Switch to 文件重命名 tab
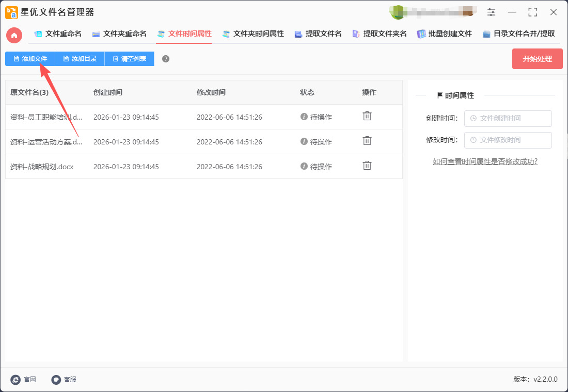Screen dimensions: 568x392 [58, 34]
